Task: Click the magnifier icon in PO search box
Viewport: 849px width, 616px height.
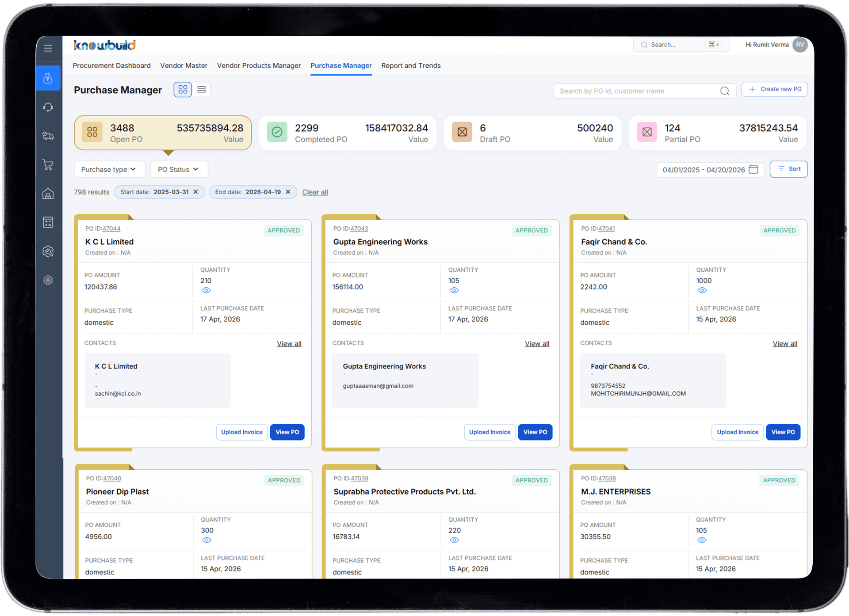Action: 724,91
